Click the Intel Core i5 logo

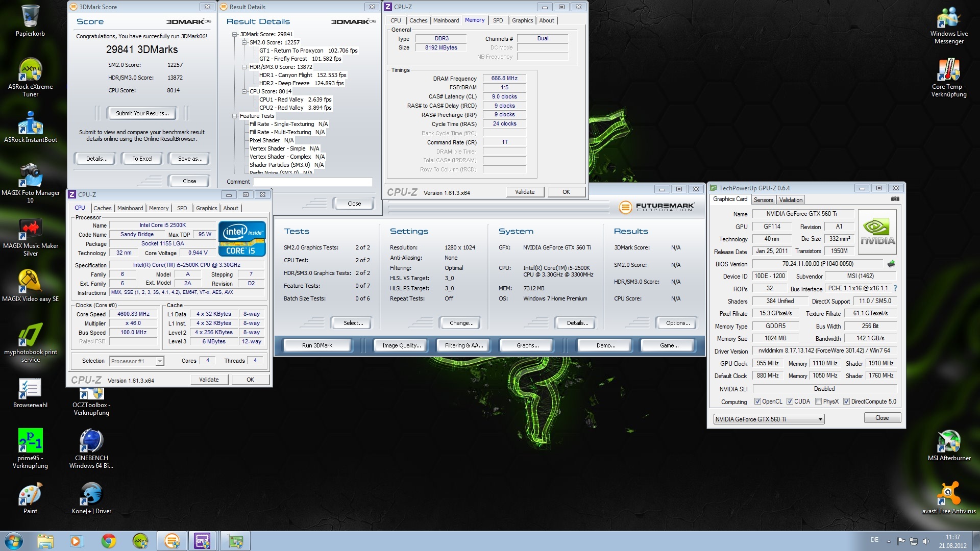click(x=242, y=238)
